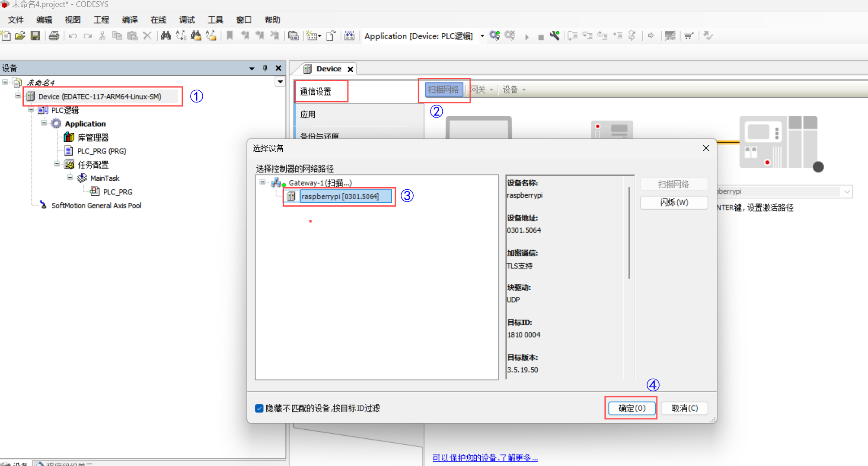
Task: Open the 调试 menu
Action: 187,20
